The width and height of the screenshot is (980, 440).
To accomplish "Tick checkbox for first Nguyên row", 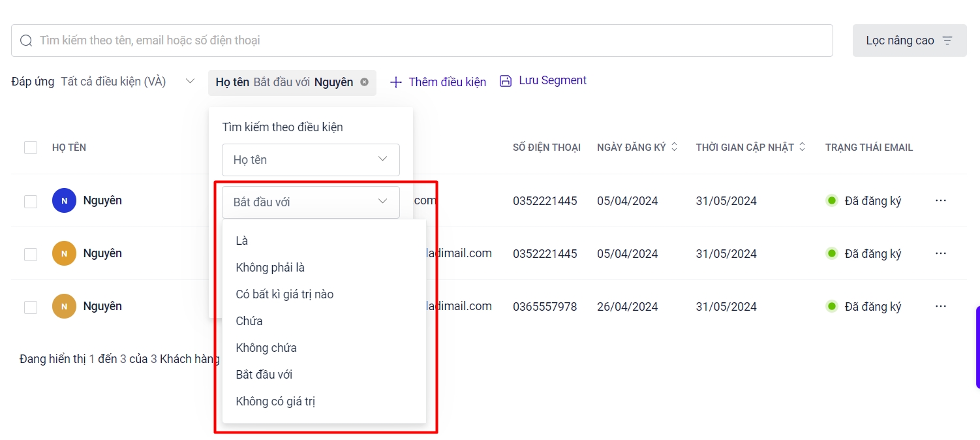I will (31, 201).
